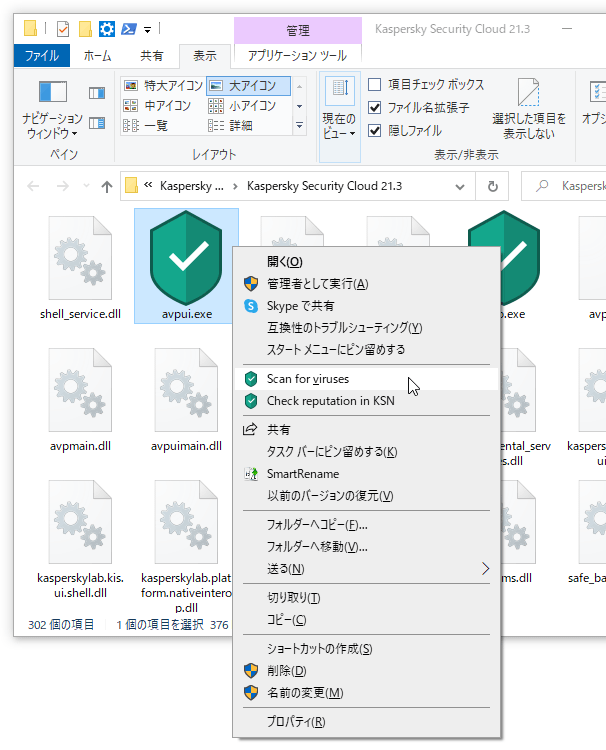Switch to the 共有 ribbon tab
This screenshot has width=606, height=750.
tap(152, 56)
